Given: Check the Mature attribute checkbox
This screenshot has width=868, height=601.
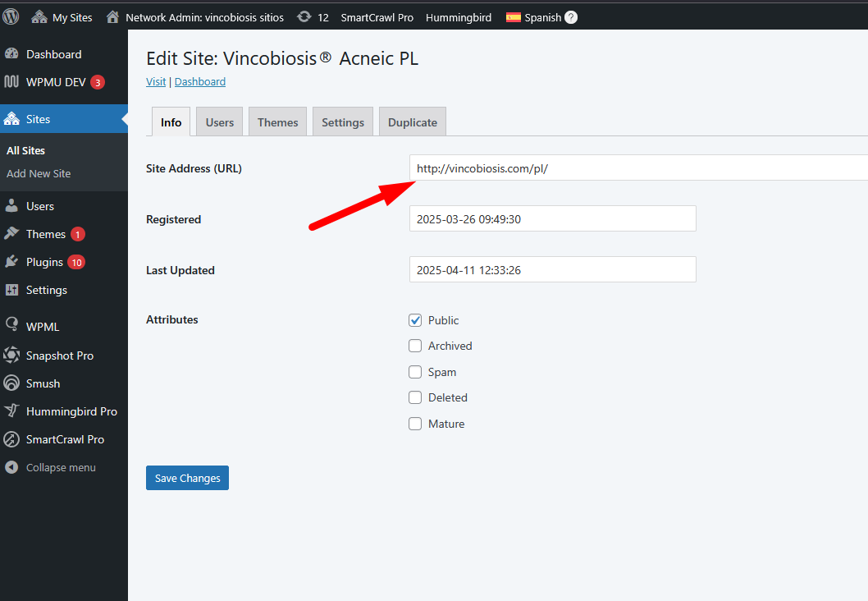Looking at the screenshot, I should pos(415,424).
